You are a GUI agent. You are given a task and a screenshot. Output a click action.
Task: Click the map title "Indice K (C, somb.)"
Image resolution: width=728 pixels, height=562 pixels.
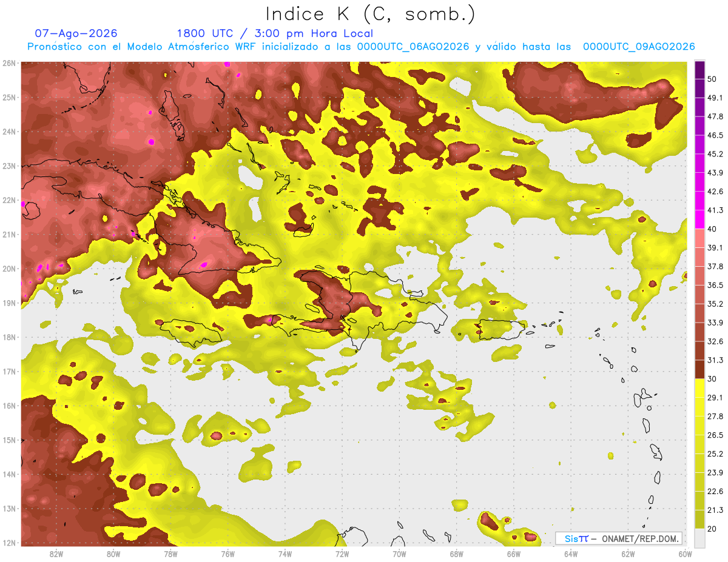[370, 13]
